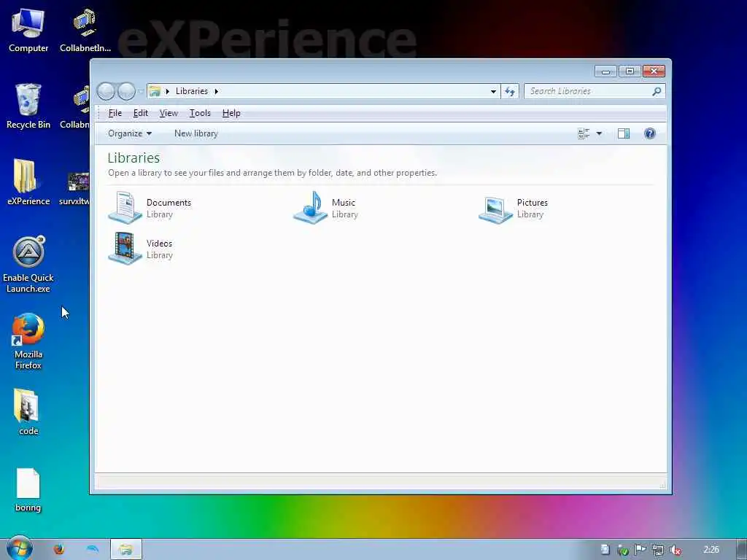
Task: Click the shield tray icon
Action: [623, 551]
